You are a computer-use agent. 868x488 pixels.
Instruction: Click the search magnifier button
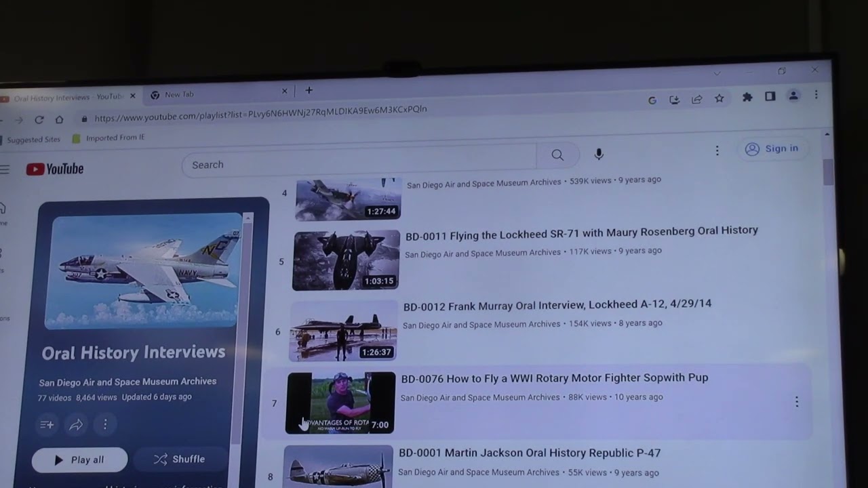coord(557,155)
